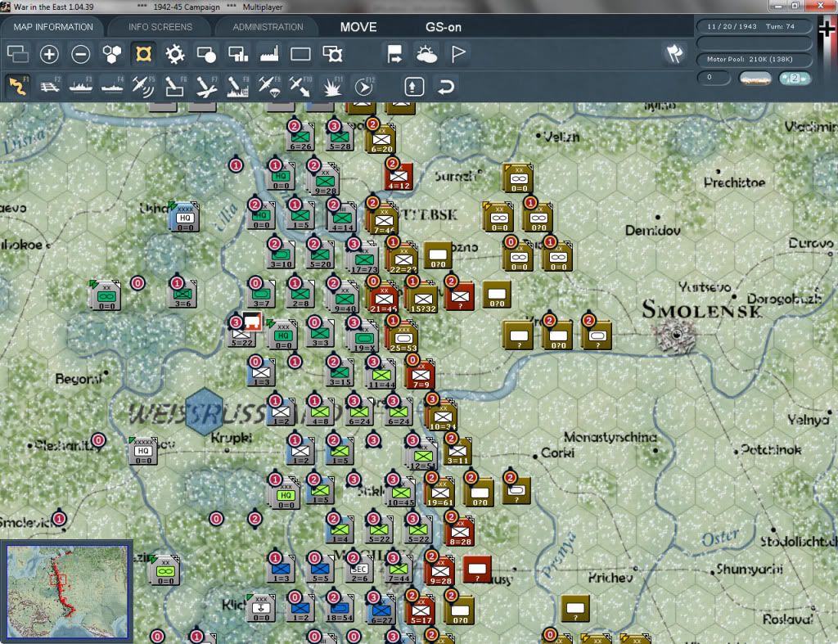
Task: Click the Smolensk city icon on map
Action: (675, 336)
